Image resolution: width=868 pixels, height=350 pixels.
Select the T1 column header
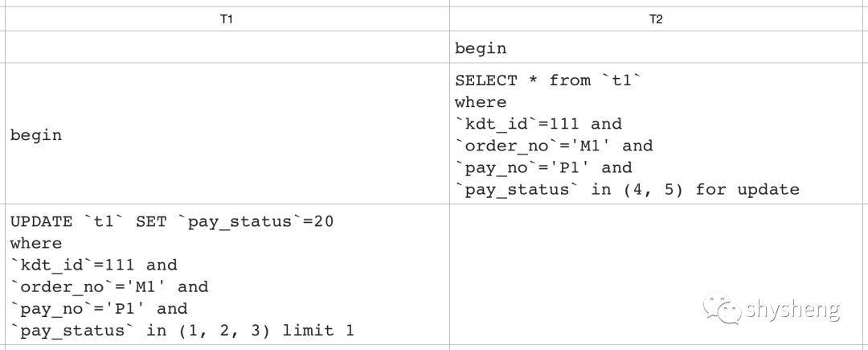(226, 19)
